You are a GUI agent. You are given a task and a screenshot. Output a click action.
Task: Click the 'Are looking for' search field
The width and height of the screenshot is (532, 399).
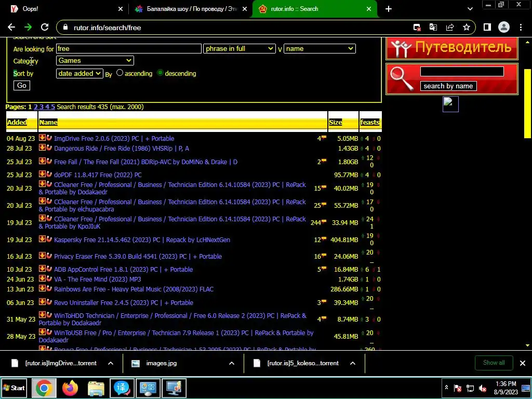tap(129, 48)
